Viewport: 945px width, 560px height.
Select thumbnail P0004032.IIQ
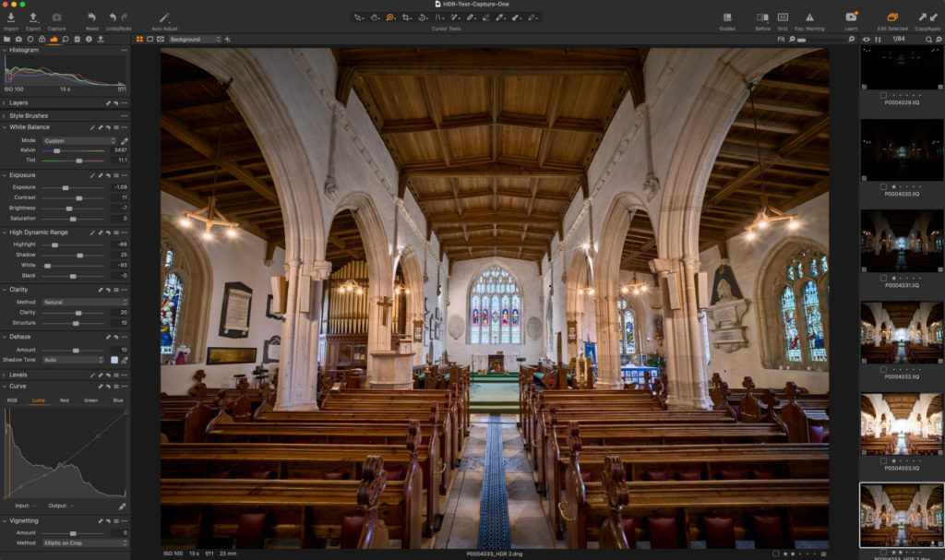(x=902, y=331)
